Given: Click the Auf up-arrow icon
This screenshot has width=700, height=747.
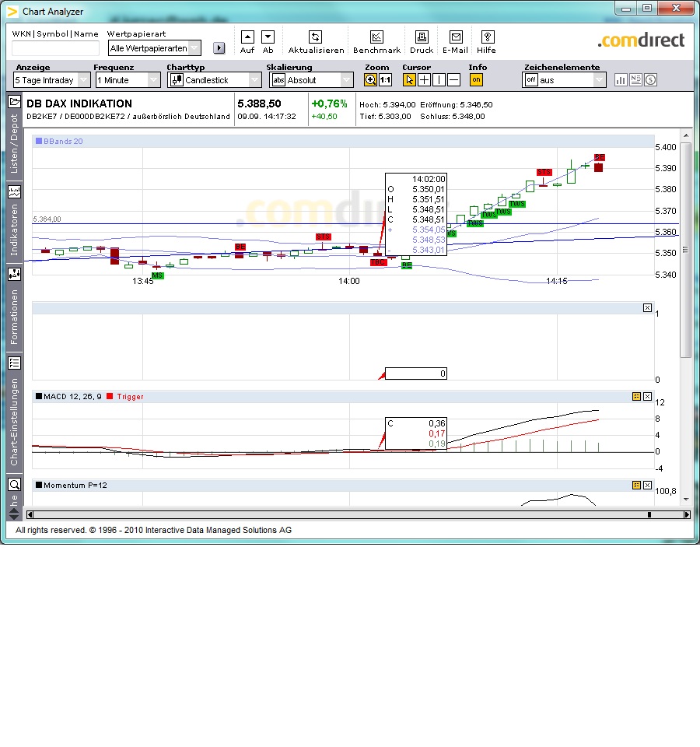Looking at the screenshot, I should [247, 37].
